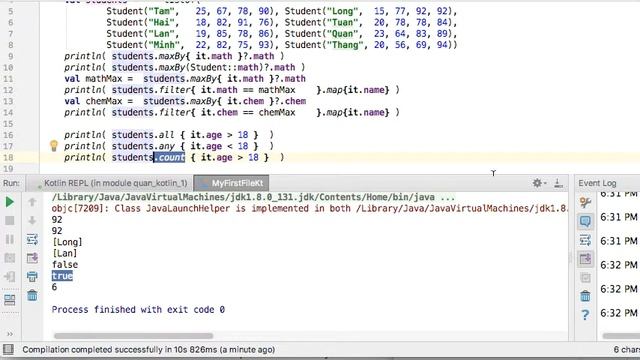Viewport: 640px width, 360px height.
Task: Click the 'Run:' panel label
Action: (x=11, y=183)
